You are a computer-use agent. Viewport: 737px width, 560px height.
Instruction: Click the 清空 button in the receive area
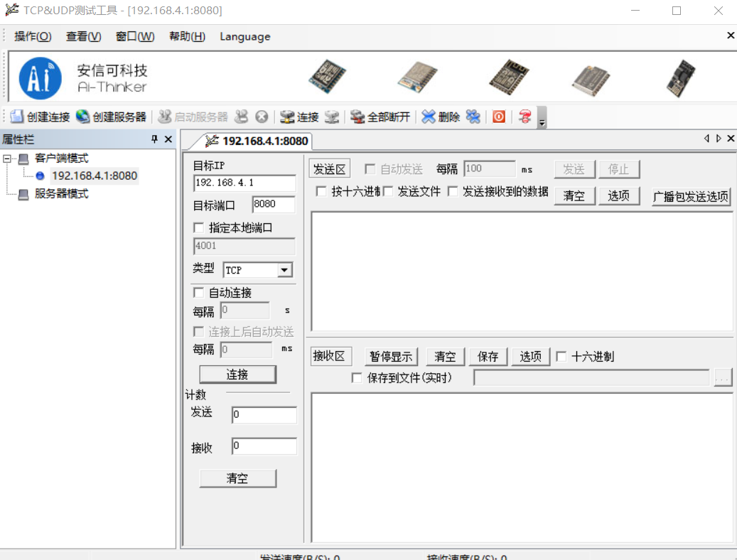click(445, 357)
